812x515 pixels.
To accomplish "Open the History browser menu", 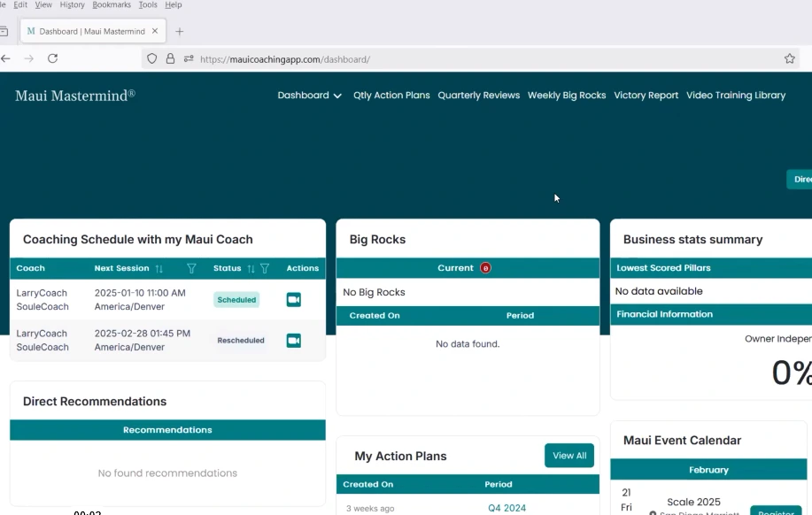I will pyautogui.click(x=72, y=4).
